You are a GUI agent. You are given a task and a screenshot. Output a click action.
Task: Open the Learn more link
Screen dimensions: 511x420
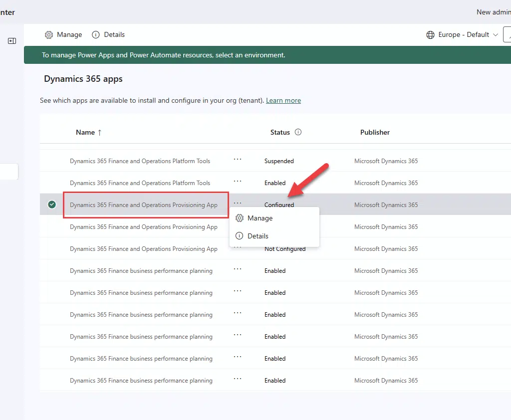click(283, 100)
